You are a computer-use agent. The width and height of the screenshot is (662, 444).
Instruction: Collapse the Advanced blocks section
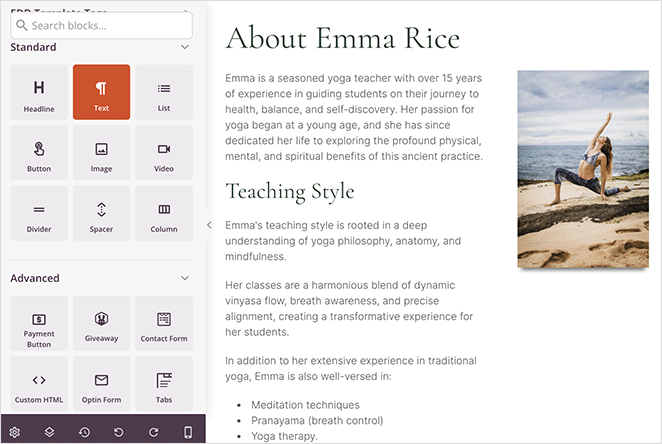[185, 278]
